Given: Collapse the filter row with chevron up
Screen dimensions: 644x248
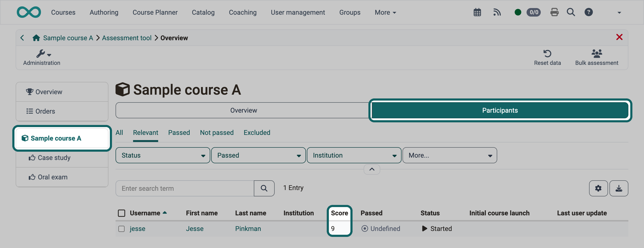Looking at the screenshot, I should point(372,169).
